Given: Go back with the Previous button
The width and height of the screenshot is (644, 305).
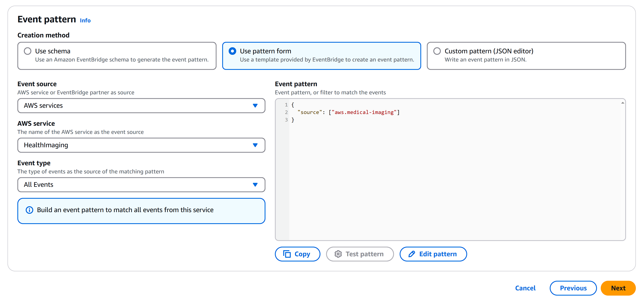Looking at the screenshot, I should pos(573,288).
